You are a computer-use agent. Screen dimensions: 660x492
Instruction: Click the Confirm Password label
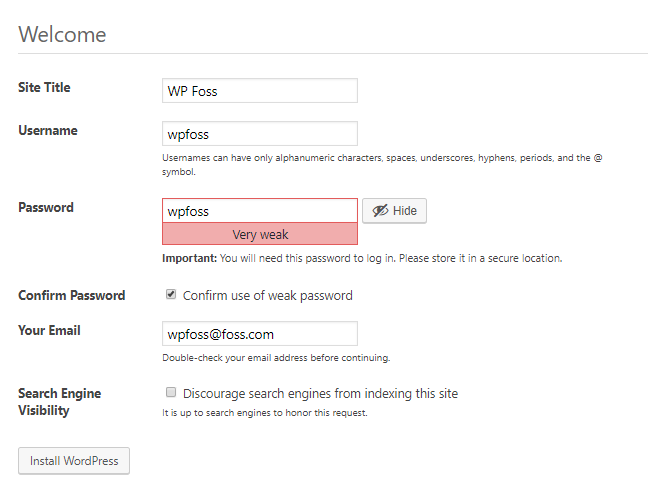coord(72,295)
